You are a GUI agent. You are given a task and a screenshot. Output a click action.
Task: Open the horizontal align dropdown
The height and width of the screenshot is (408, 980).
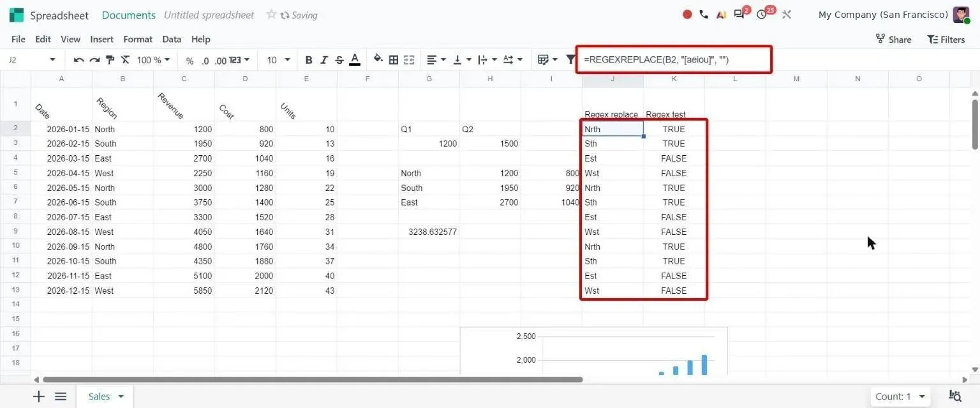point(436,60)
